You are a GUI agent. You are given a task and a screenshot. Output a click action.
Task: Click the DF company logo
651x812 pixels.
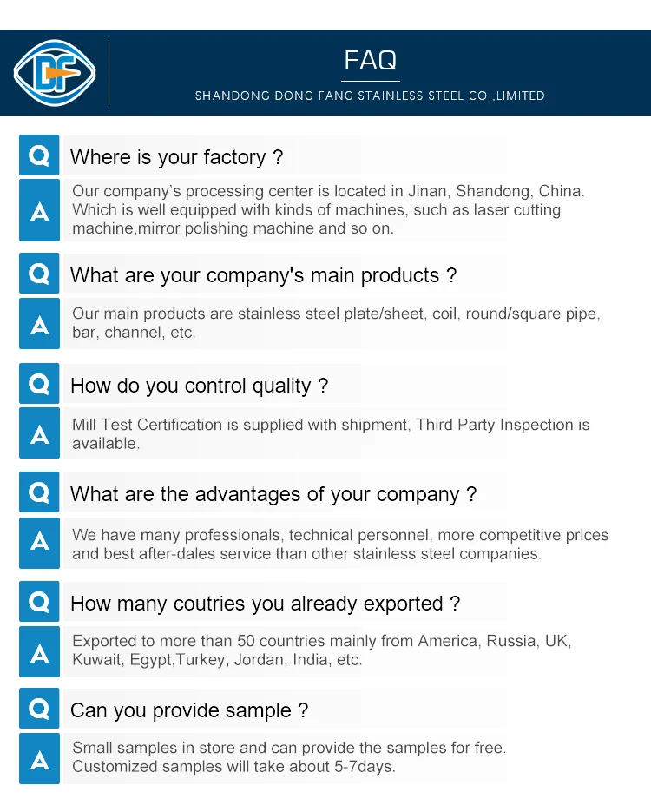(x=55, y=72)
